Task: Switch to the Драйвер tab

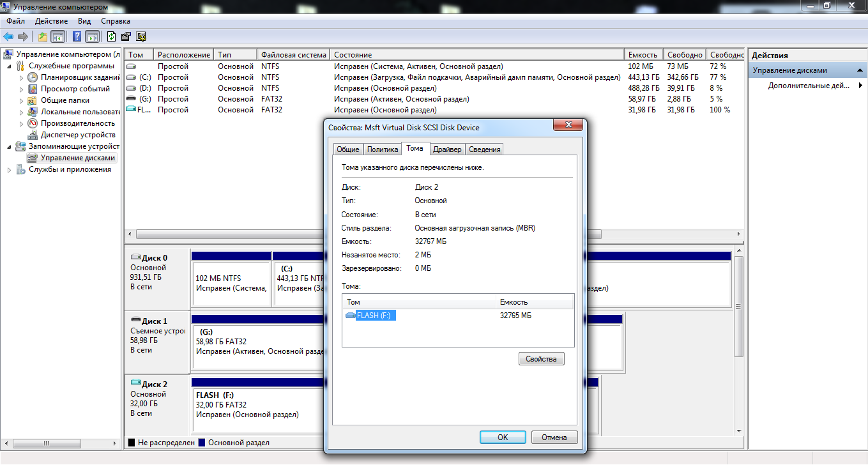Action: coord(446,149)
